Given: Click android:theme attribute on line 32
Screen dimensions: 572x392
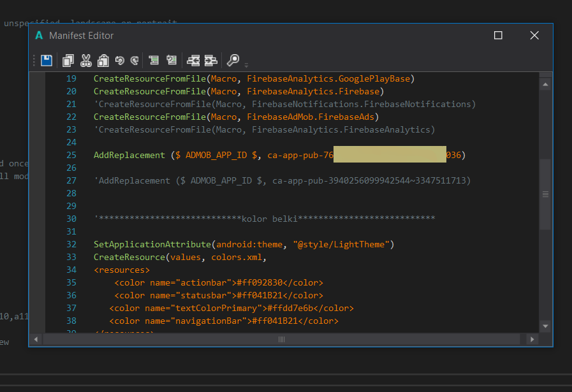Looking at the screenshot, I should click(249, 245).
